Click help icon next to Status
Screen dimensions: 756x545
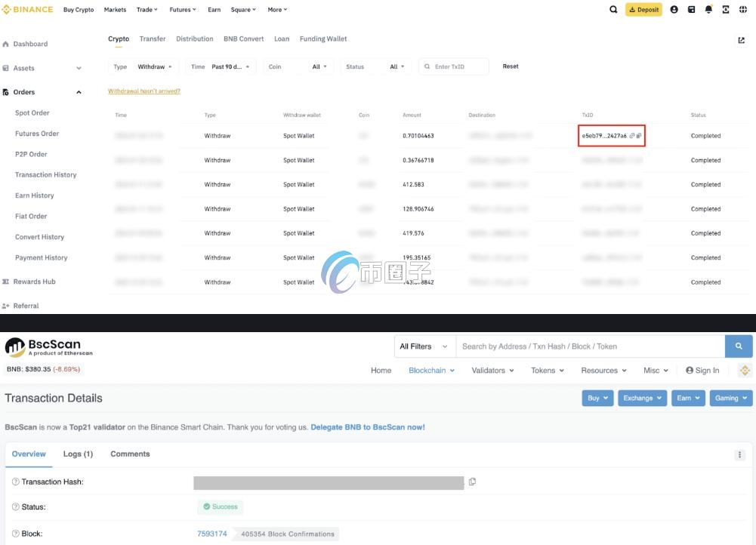click(15, 507)
